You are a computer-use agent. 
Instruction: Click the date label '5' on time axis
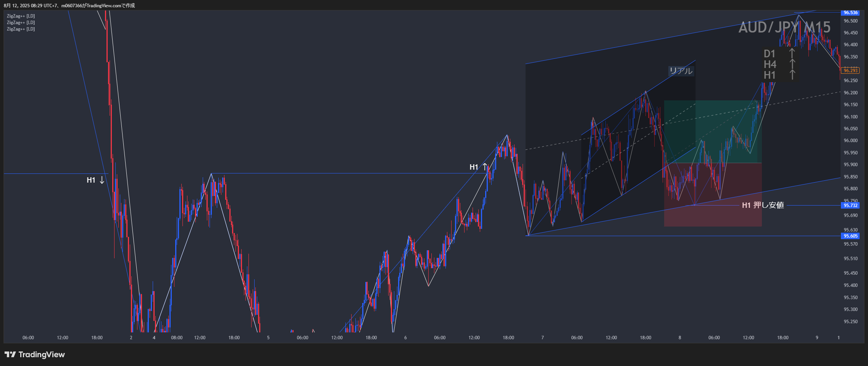pyautogui.click(x=268, y=338)
